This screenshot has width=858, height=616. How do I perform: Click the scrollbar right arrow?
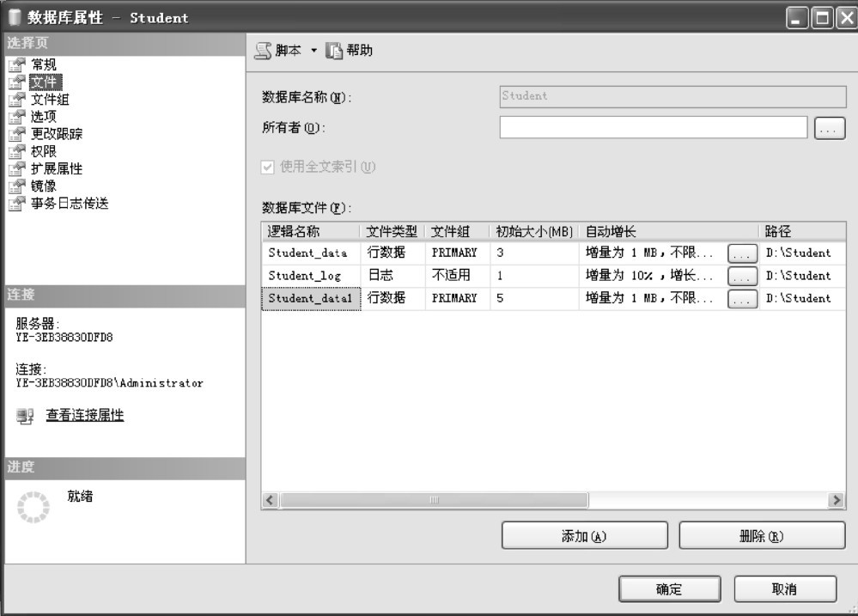[x=836, y=500]
